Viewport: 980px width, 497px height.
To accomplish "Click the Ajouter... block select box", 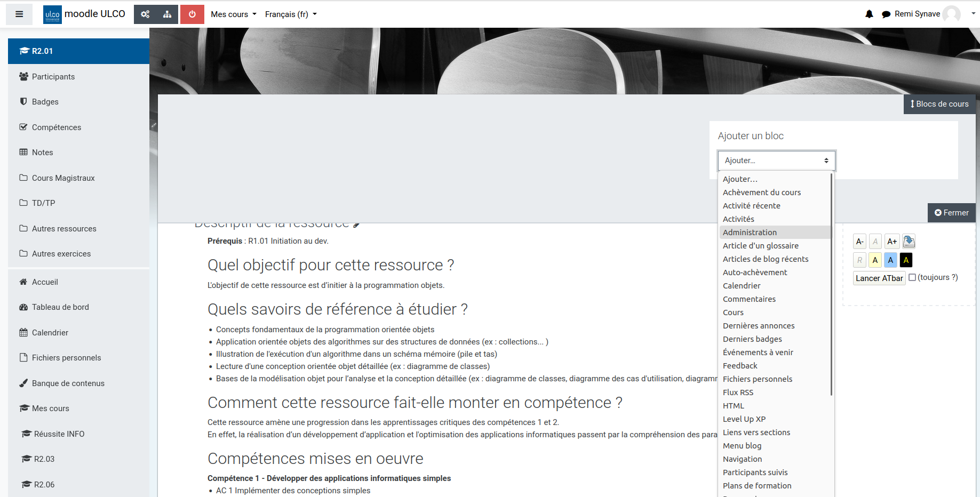I will pyautogui.click(x=776, y=161).
